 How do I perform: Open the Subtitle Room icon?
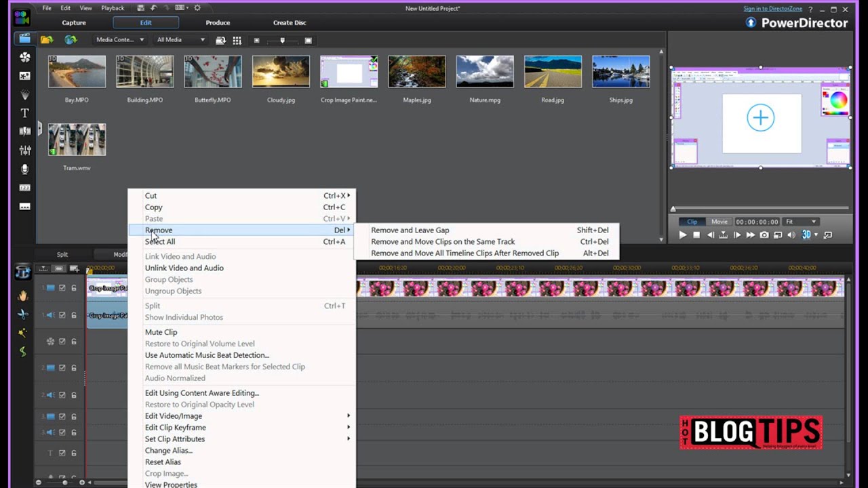pyautogui.click(x=25, y=206)
